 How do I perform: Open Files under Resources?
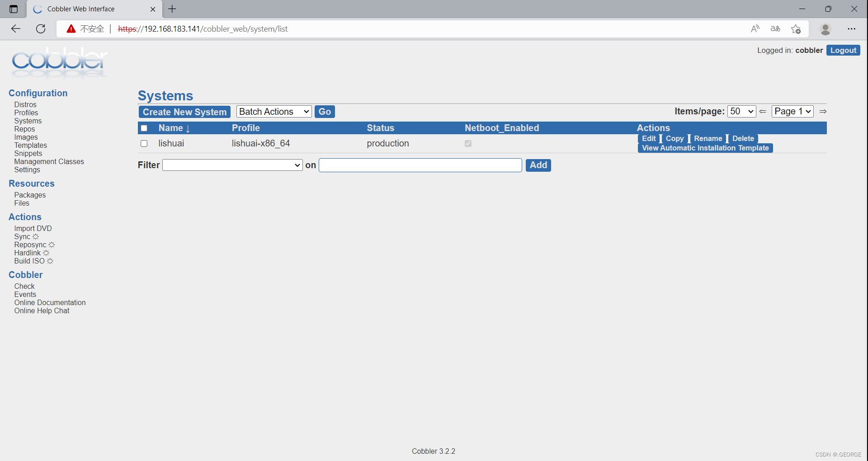tap(22, 203)
